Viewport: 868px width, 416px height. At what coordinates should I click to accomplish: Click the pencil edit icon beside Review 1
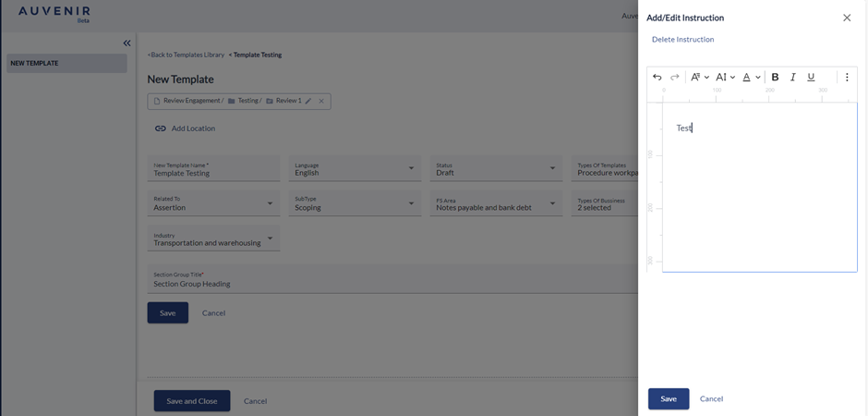point(308,101)
